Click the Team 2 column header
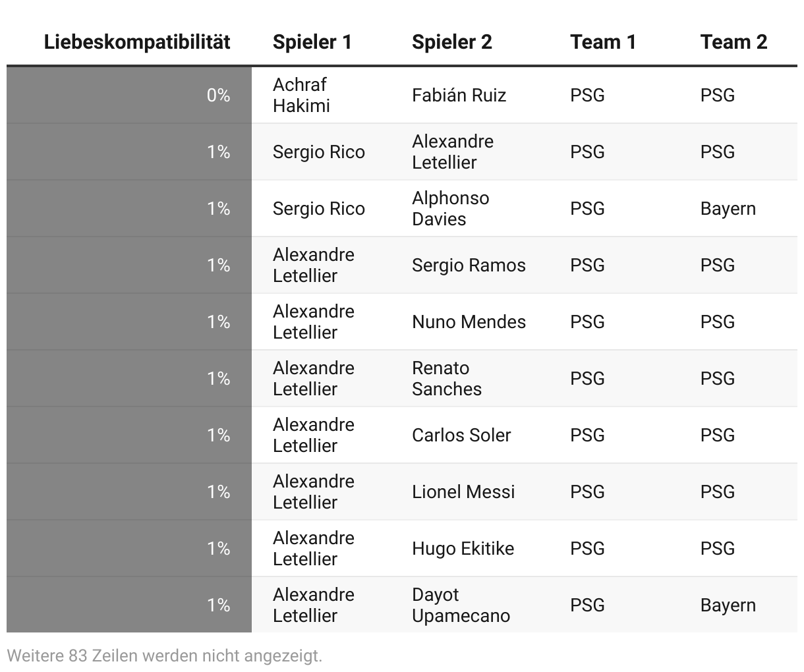The height and width of the screenshot is (672, 804). pyautogui.click(x=733, y=42)
